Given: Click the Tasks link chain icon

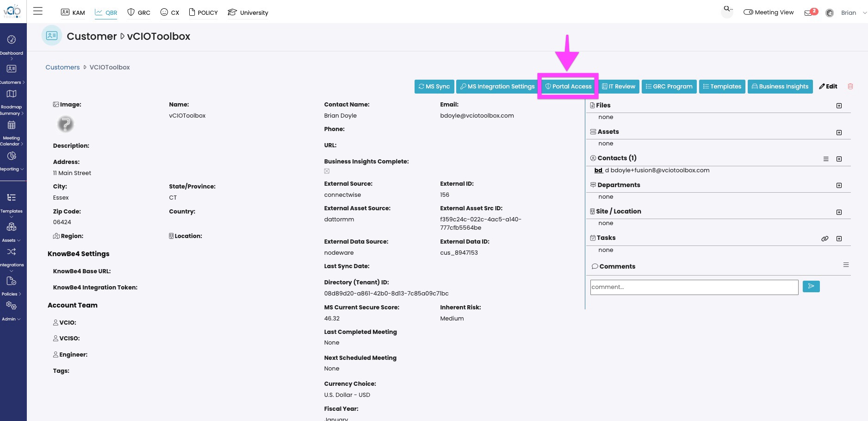Looking at the screenshot, I should click(825, 239).
